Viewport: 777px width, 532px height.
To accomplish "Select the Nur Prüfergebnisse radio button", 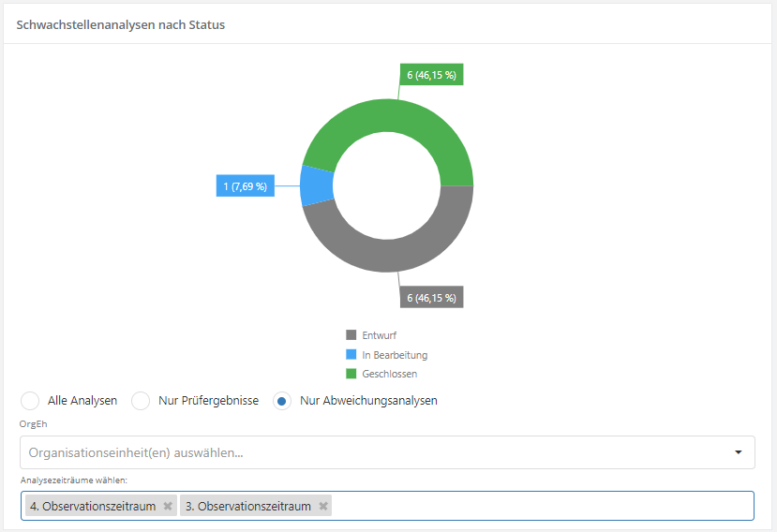I will tap(141, 401).
